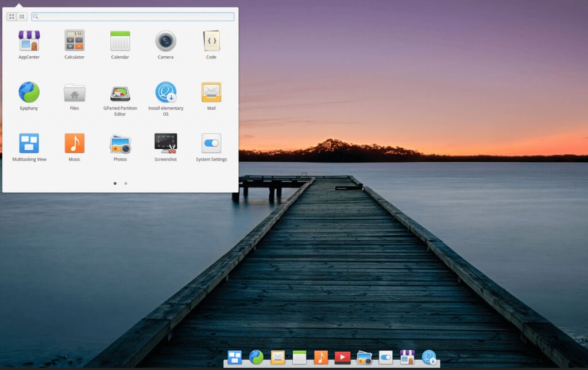Open System Settings in the launcher grid
The height and width of the screenshot is (370, 588).
(x=211, y=143)
